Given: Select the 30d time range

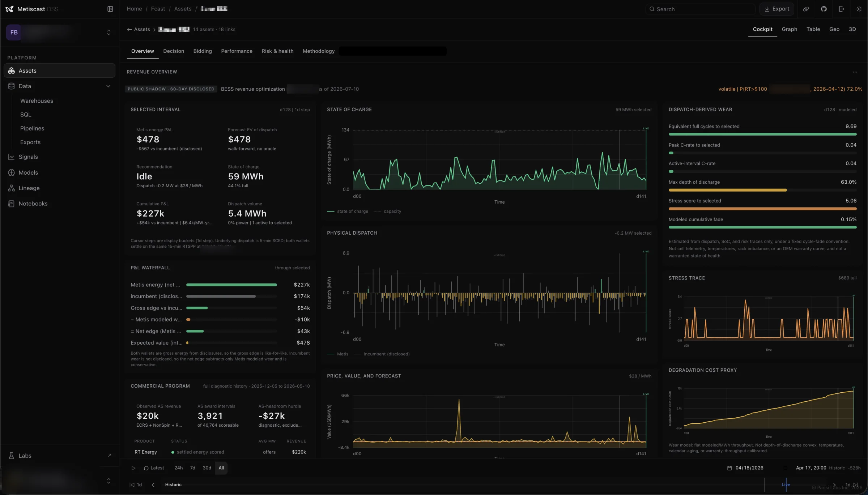Looking at the screenshot, I should (207, 468).
